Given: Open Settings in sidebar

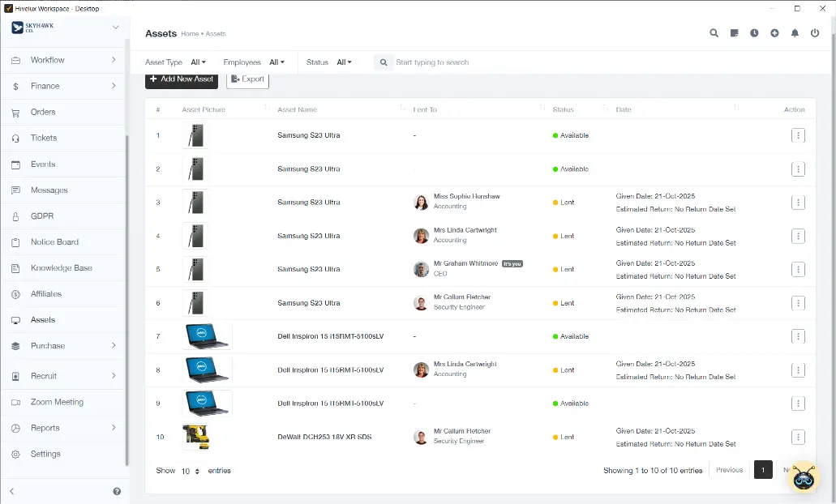Looking at the screenshot, I should pyautogui.click(x=63, y=454).
